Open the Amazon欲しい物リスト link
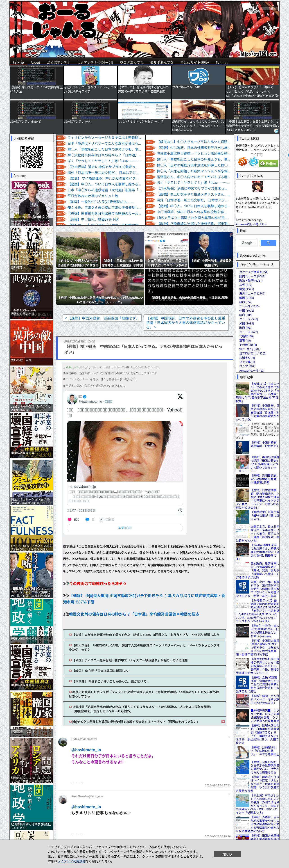This screenshot has width=289, height=868. click(251, 224)
